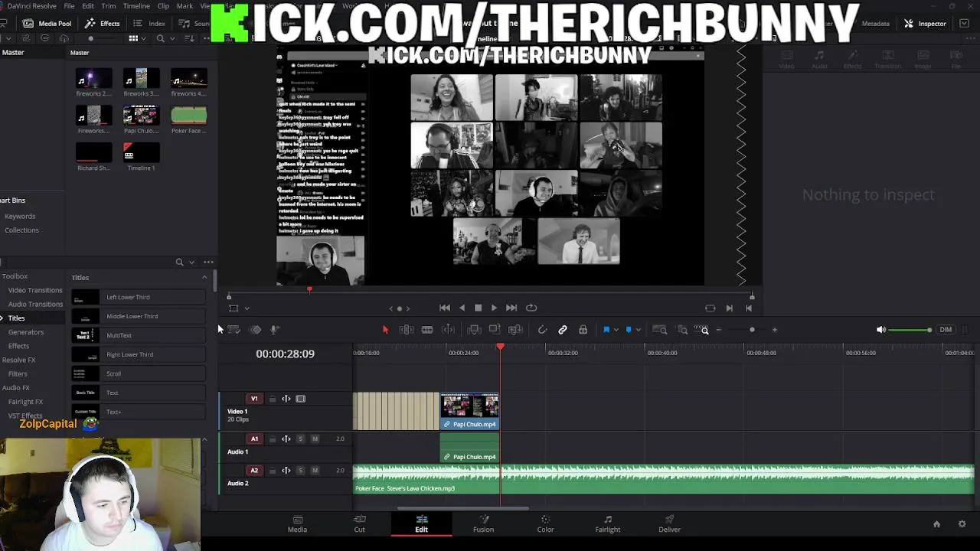Viewport: 980px width, 551px height.
Task: Open the Index panel button
Action: pyautogui.click(x=150, y=24)
